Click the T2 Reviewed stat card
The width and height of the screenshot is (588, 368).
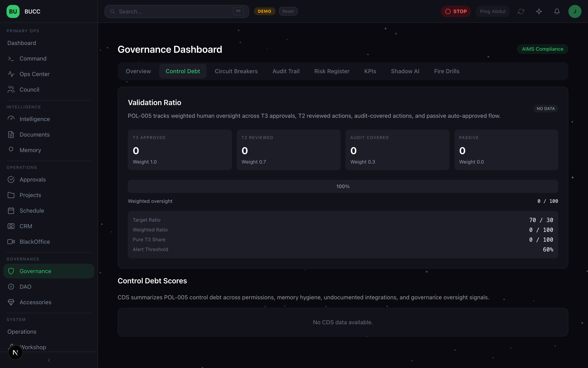point(289,150)
